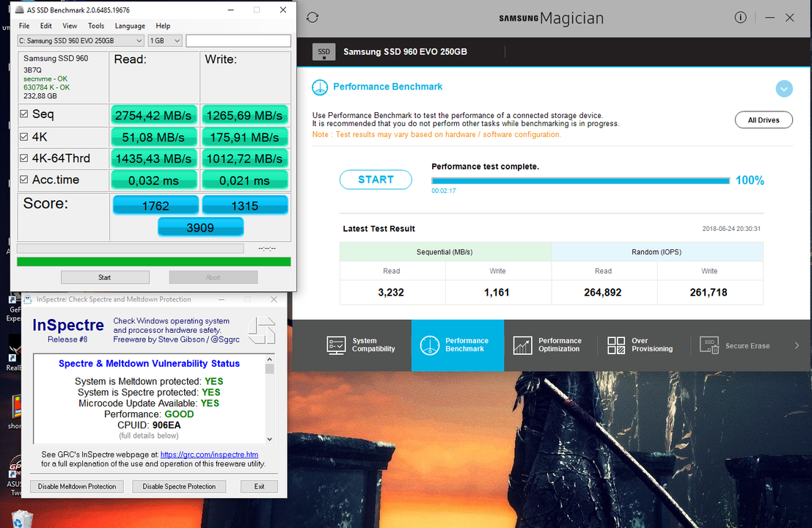
Task: Click the test date 2018-06-24 20:30:31
Action: (731, 229)
